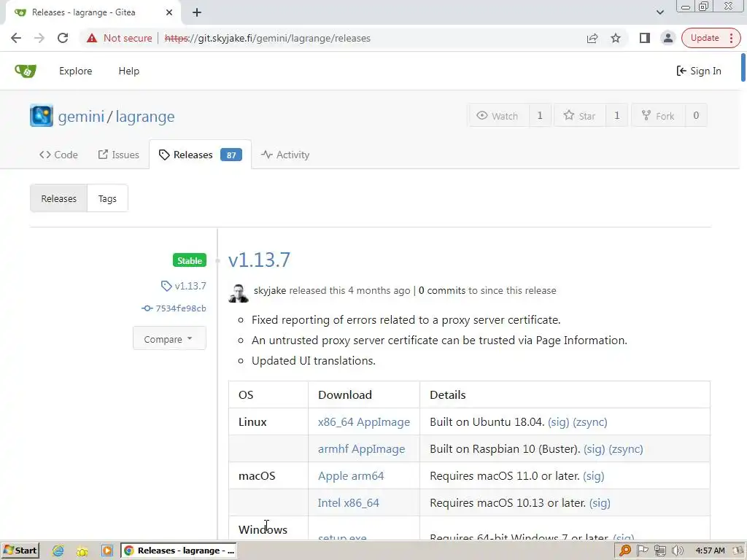This screenshot has width=747, height=560.
Task: Open Internet Explorer from taskbar
Action: click(x=58, y=551)
